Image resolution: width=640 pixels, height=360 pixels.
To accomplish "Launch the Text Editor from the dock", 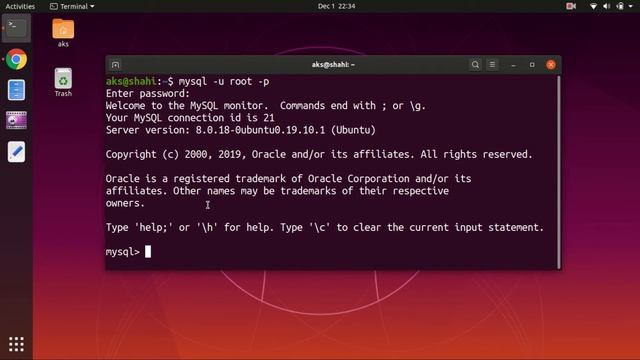I will 16,152.
